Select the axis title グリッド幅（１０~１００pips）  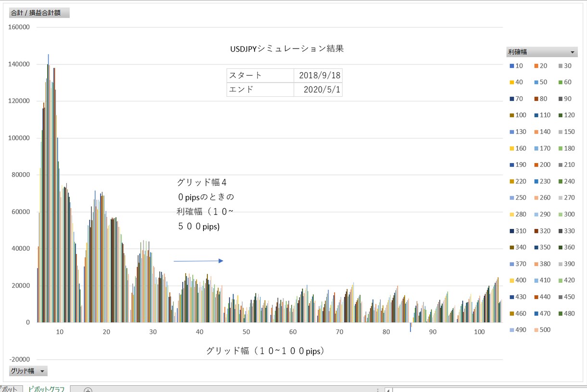267,351
